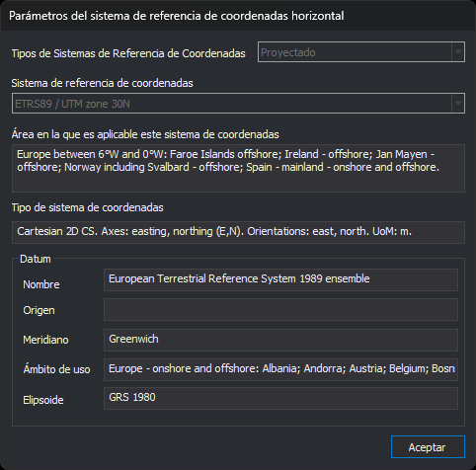The height and width of the screenshot is (470, 476).
Task: Click the 'Sistema de referencia de coordenadas' label
Action: pos(102,83)
